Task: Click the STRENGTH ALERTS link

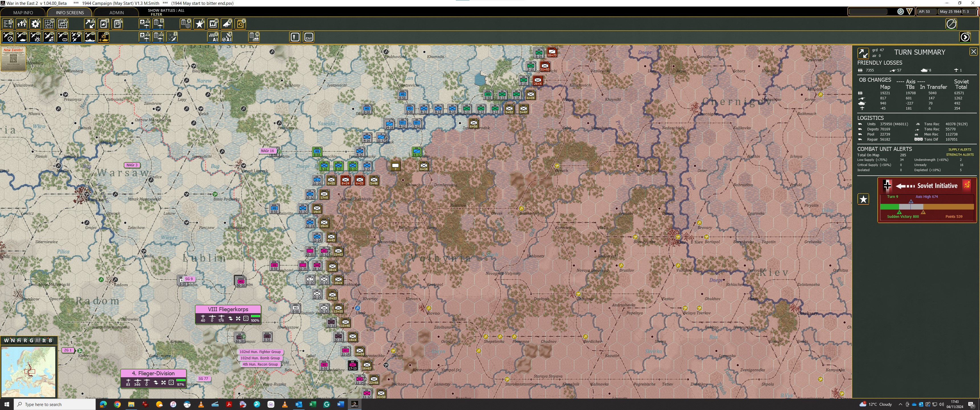Action: click(x=959, y=155)
